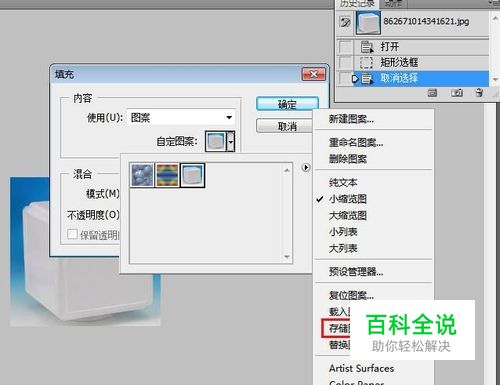Select the rainbow gradient pattern thumbnail
This screenshot has width=500, height=385.
click(x=167, y=175)
